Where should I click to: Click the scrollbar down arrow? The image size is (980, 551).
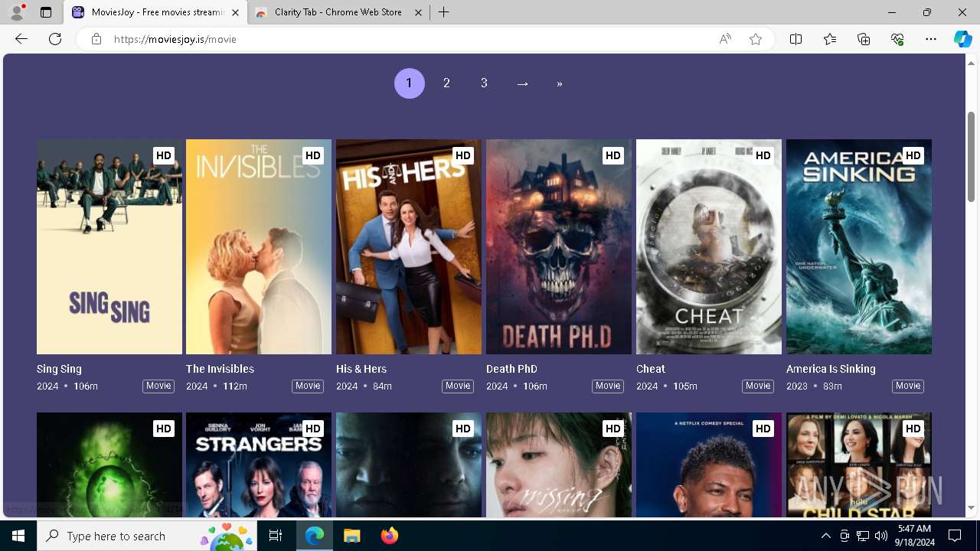click(x=971, y=508)
